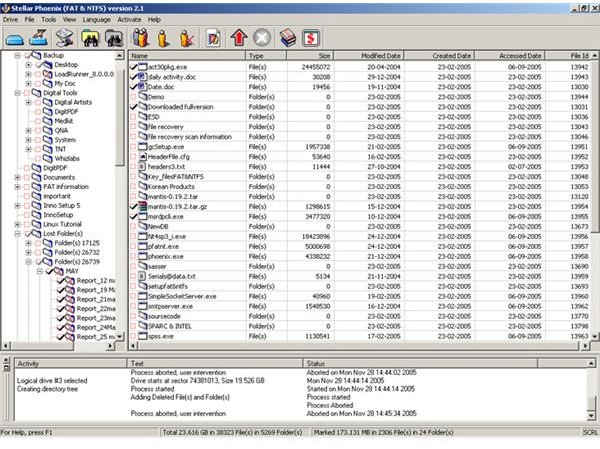Click the text file icon of headers3.txt
Viewport: 600px width, 449px height.
coord(142,167)
